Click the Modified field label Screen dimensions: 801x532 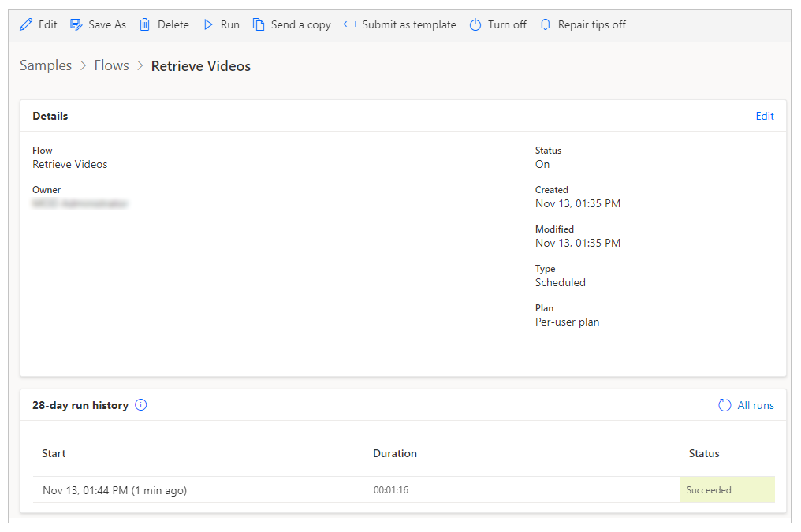tap(554, 229)
